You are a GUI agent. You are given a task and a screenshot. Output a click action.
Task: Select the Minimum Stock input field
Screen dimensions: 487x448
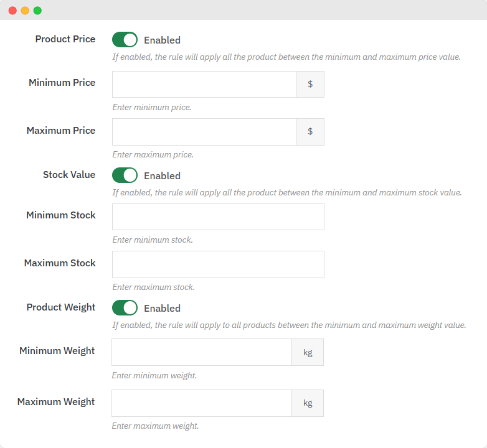(x=218, y=217)
